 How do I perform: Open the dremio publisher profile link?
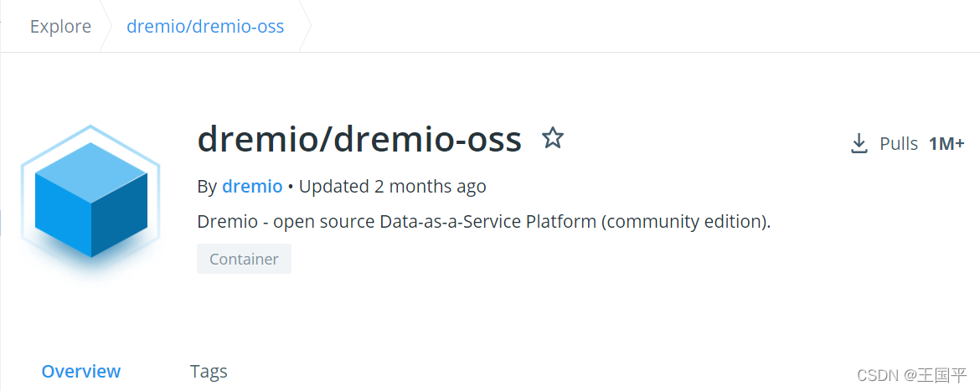(252, 186)
